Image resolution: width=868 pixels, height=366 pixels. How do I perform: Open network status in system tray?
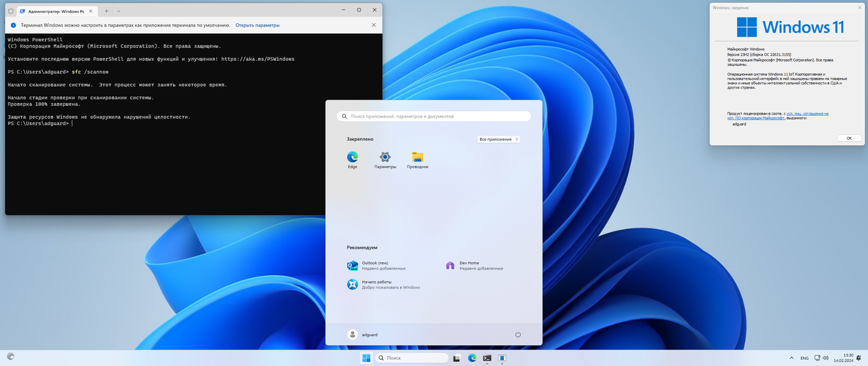(x=817, y=358)
